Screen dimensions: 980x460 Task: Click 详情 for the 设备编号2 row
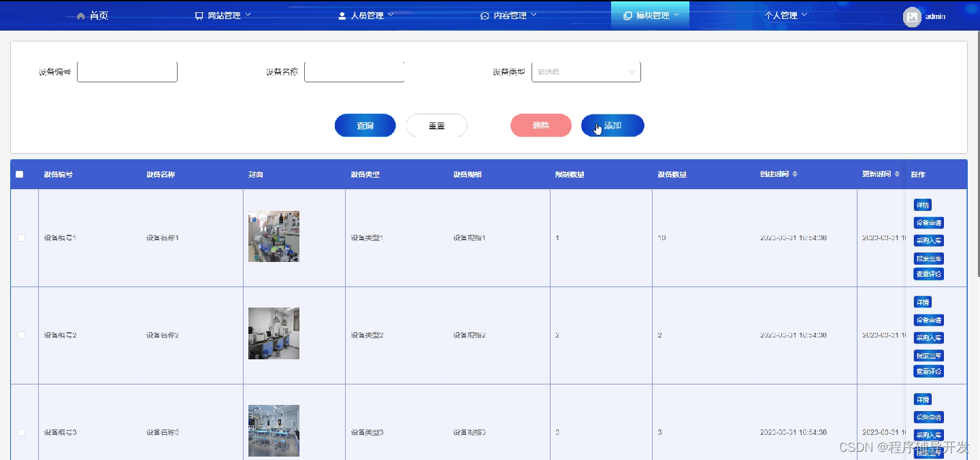(x=923, y=303)
